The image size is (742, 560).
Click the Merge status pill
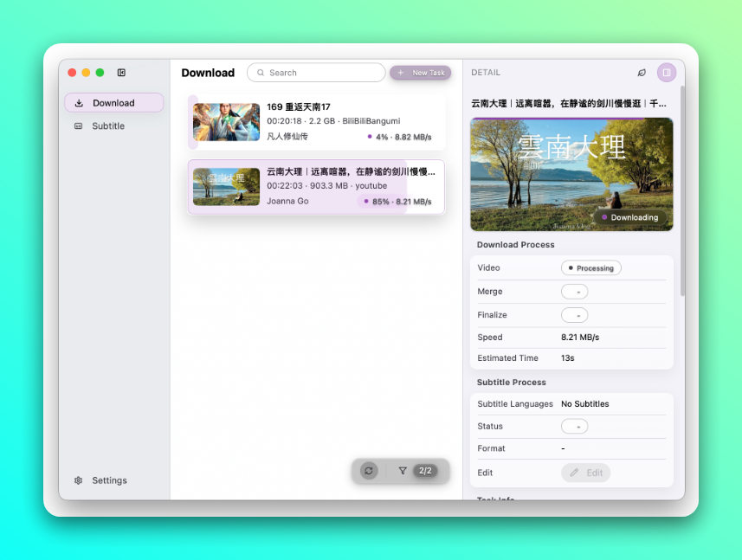pyautogui.click(x=575, y=292)
